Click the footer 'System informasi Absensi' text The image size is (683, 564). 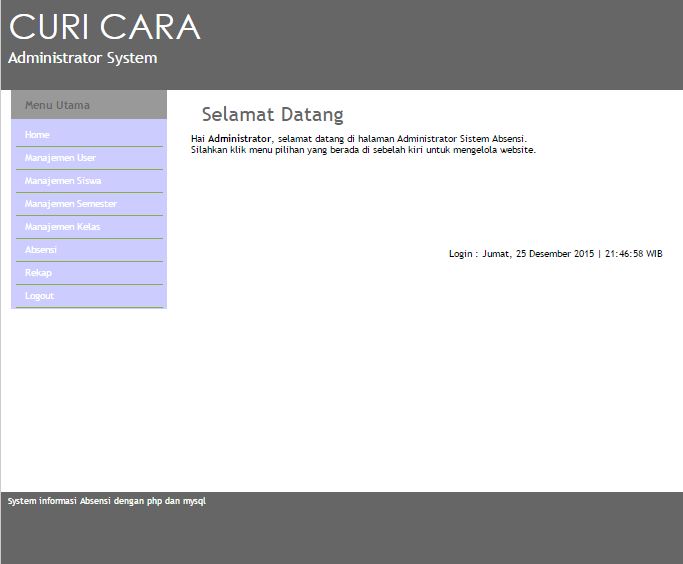pos(107,501)
